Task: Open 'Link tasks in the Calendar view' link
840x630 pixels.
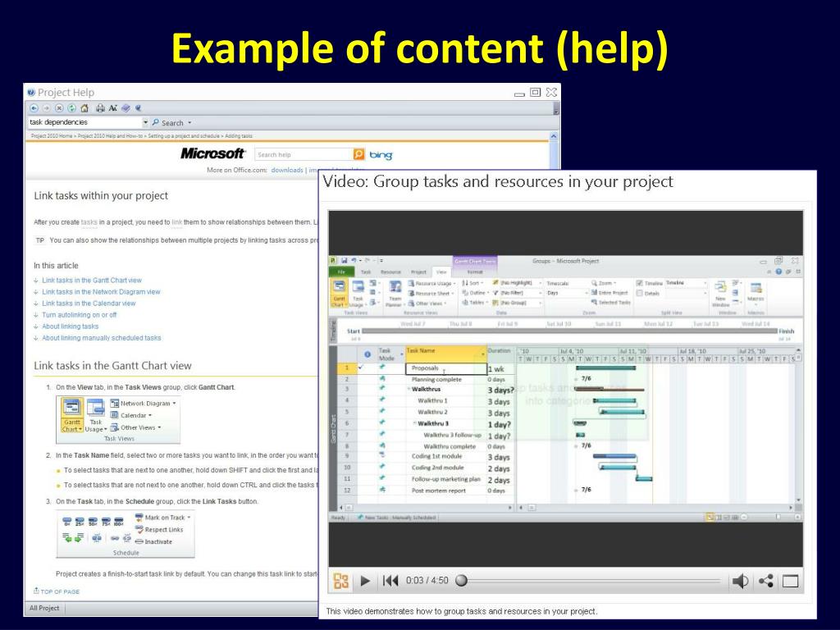Action: pos(89,304)
